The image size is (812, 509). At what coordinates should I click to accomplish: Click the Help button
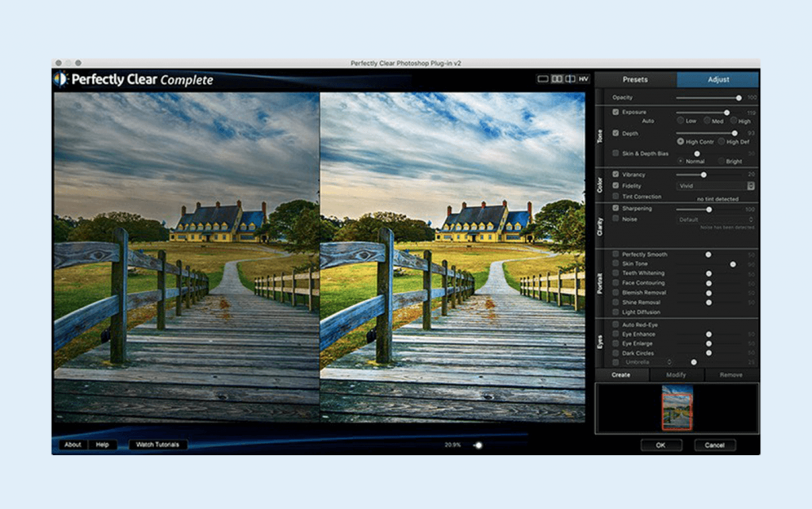pyautogui.click(x=102, y=445)
